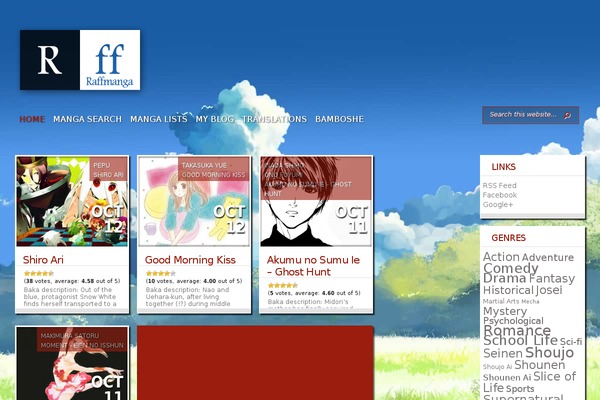Click the PEPU author label on Shiro Ari
The width and height of the screenshot is (600, 400).
coord(101,165)
